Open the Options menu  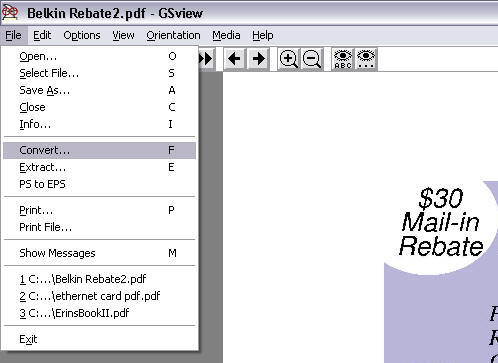pyautogui.click(x=82, y=35)
